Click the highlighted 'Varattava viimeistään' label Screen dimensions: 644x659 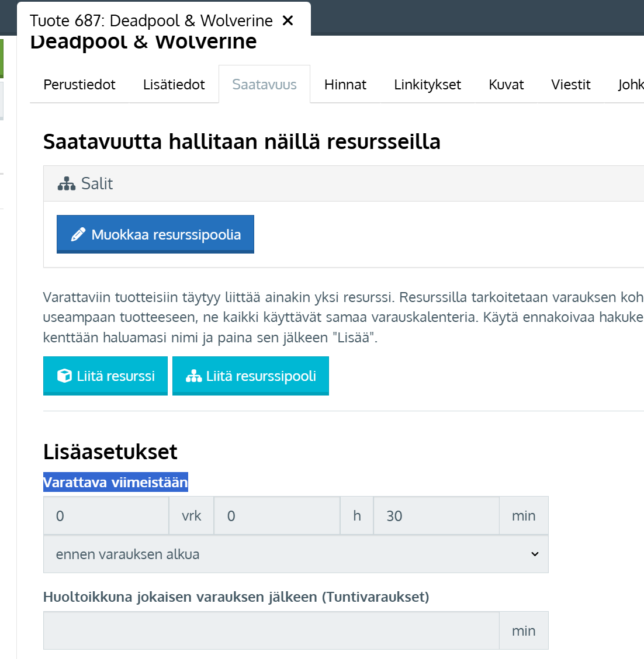(116, 483)
